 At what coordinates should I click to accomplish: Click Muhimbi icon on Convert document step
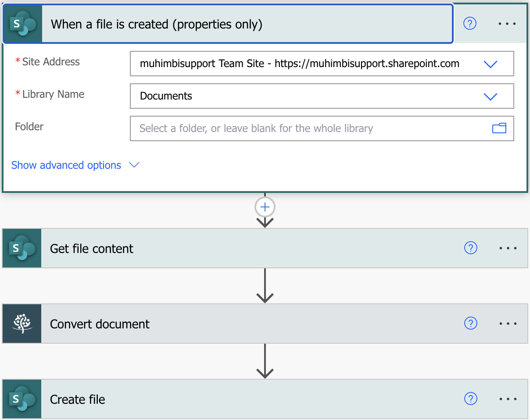pos(22,324)
